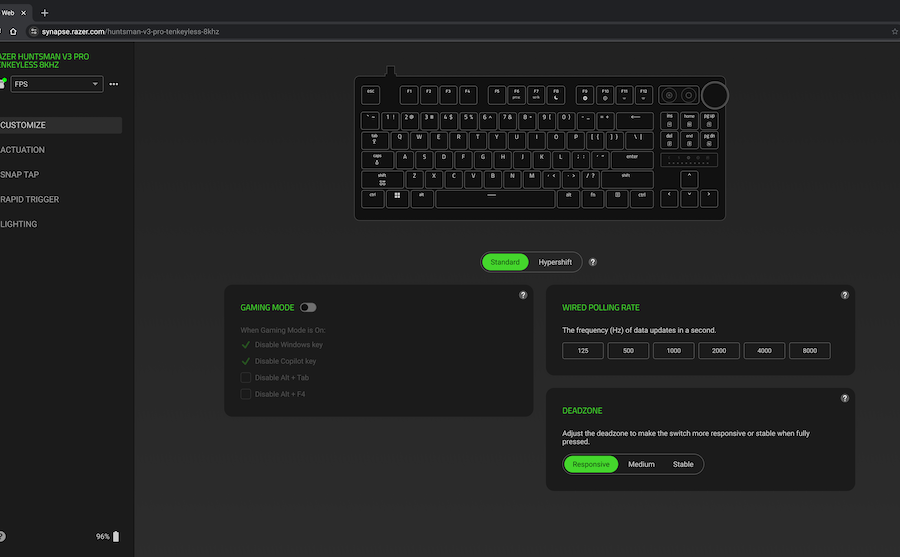The height and width of the screenshot is (557, 900).
Task: Set polling rate to 1000 Hz
Action: click(673, 350)
